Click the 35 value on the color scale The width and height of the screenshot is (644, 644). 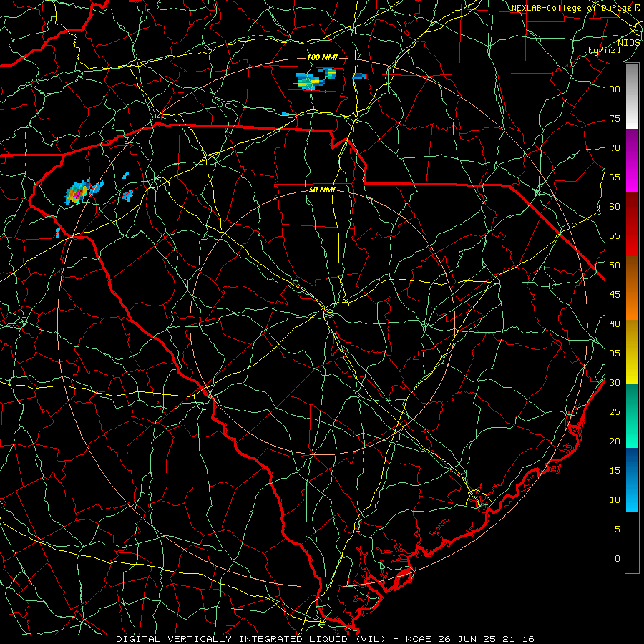pos(615,353)
